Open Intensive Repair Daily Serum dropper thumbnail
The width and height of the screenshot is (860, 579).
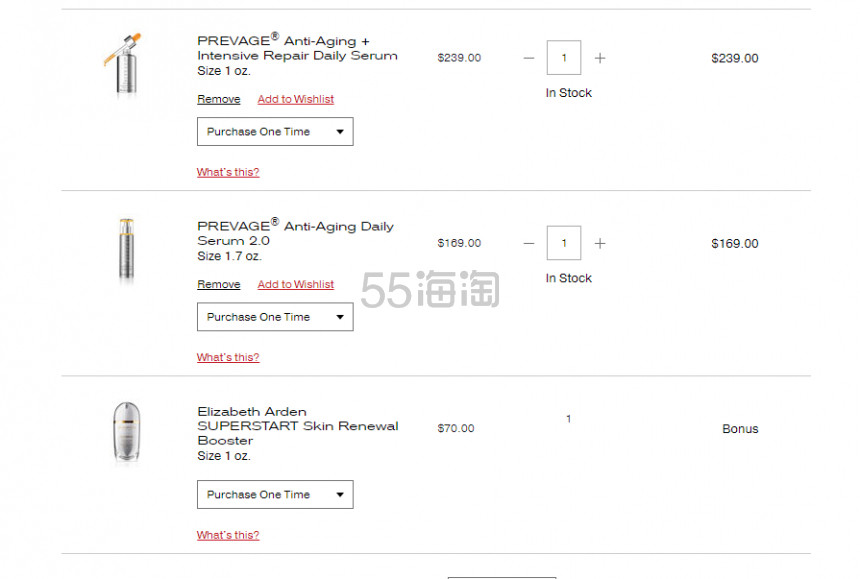pos(125,65)
